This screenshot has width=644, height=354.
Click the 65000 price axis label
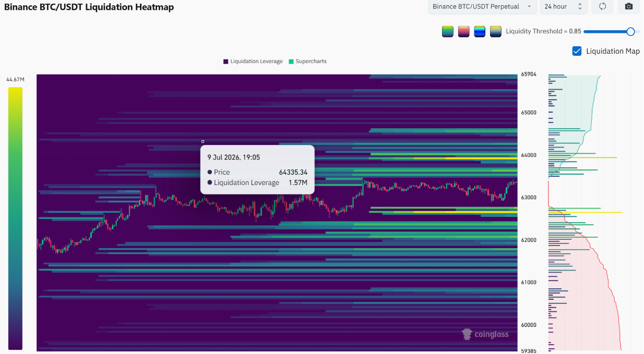tap(529, 113)
